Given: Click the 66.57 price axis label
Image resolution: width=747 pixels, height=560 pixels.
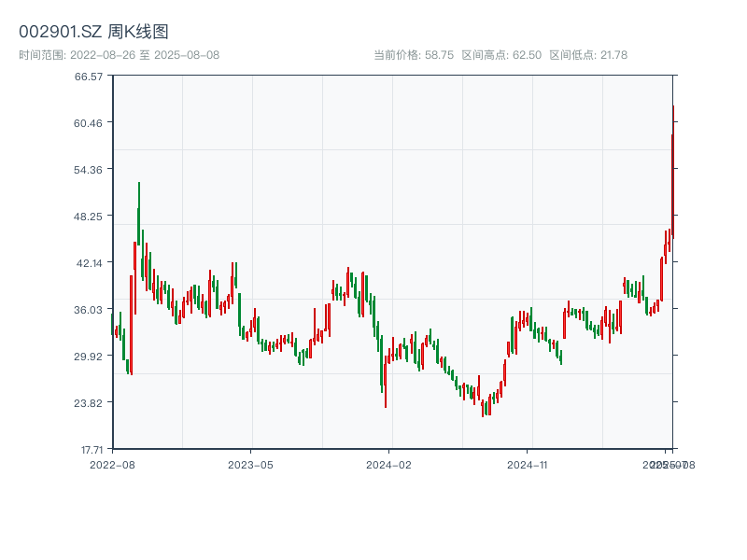Looking at the screenshot, I should [89, 77].
